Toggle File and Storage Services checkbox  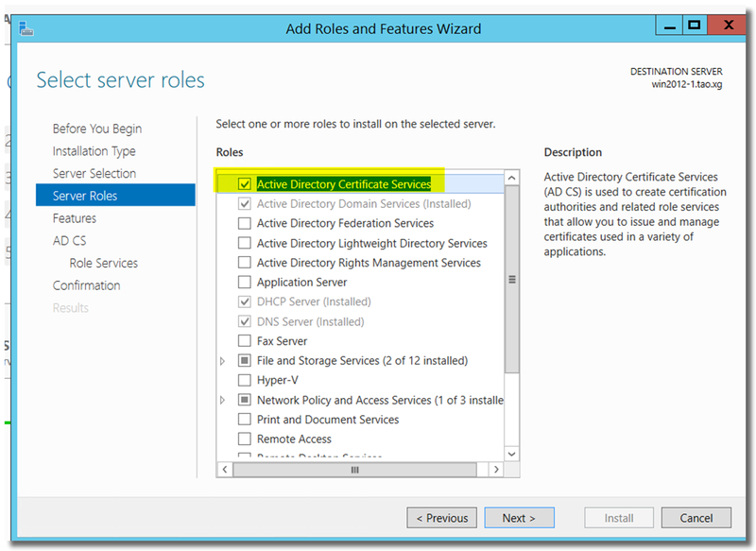point(245,361)
